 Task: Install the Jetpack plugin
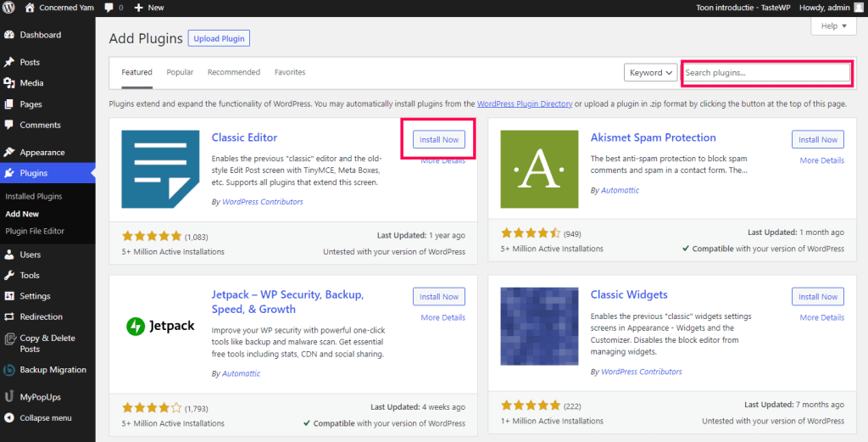click(x=439, y=297)
